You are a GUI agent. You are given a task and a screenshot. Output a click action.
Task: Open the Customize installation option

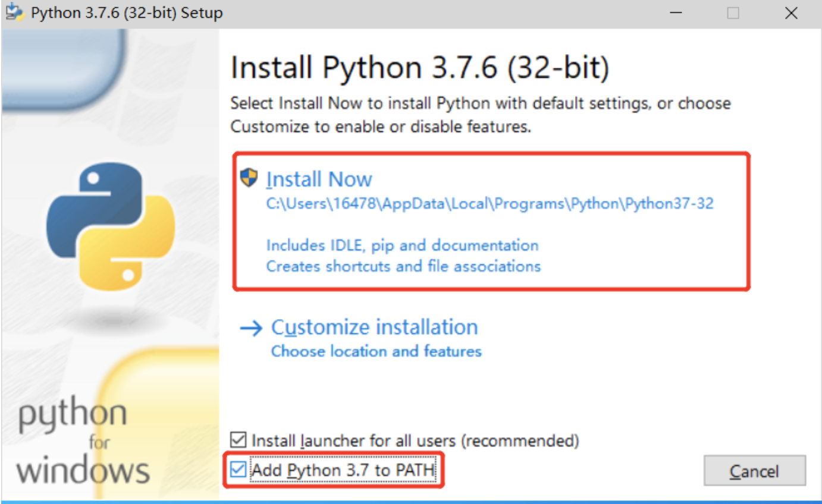(x=375, y=327)
